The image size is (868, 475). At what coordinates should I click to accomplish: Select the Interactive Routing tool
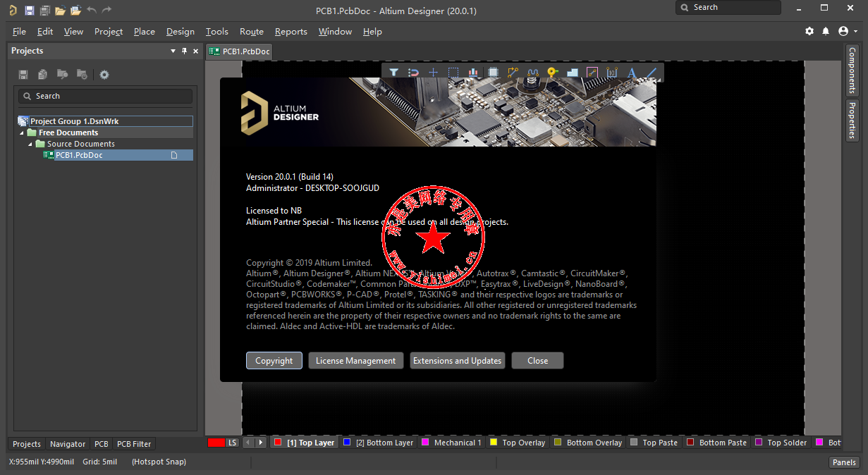[513, 72]
